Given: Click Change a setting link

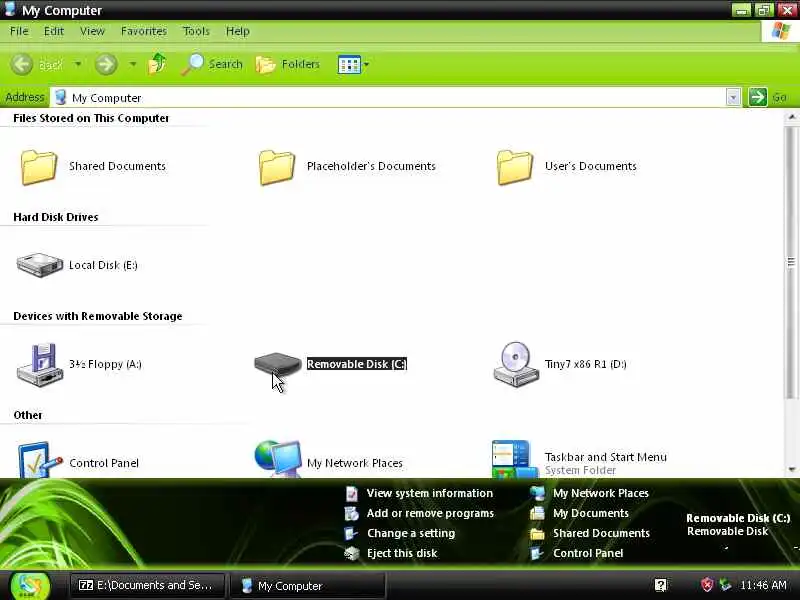Looking at the screenshot, I should [411, 533].
